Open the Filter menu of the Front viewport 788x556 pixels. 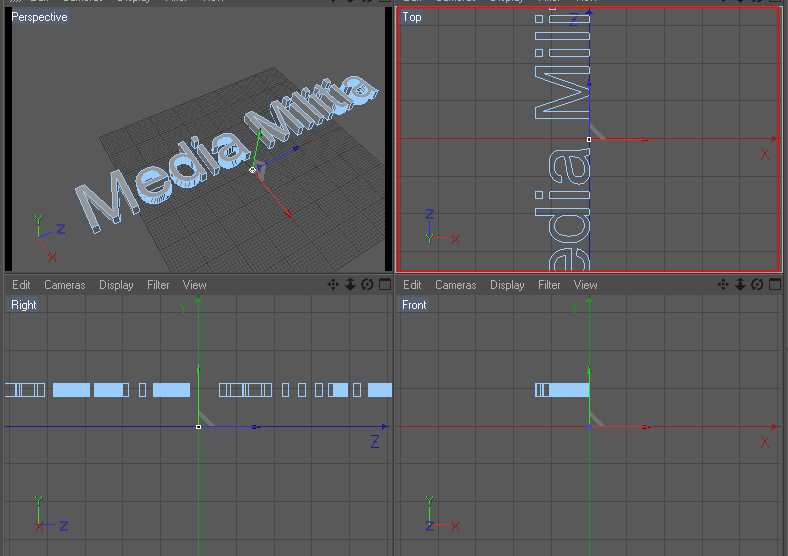pyautogui.click(x=549, y=285)
